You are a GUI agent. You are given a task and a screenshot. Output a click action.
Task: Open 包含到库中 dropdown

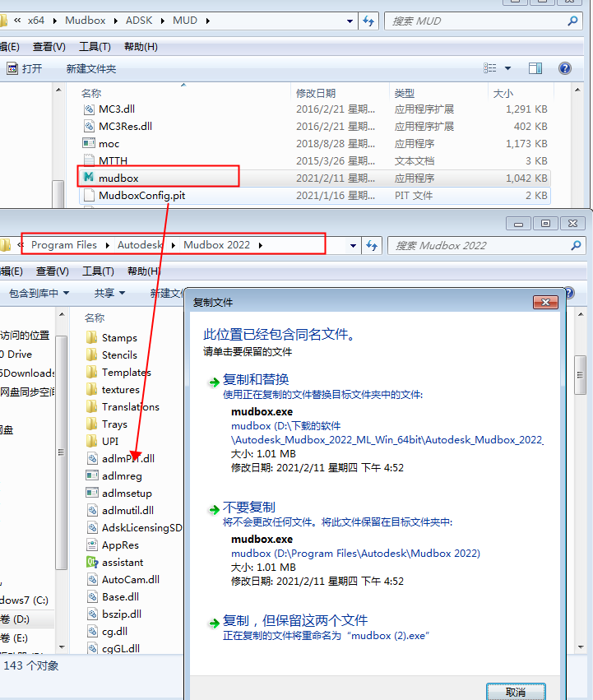(39, 294)
